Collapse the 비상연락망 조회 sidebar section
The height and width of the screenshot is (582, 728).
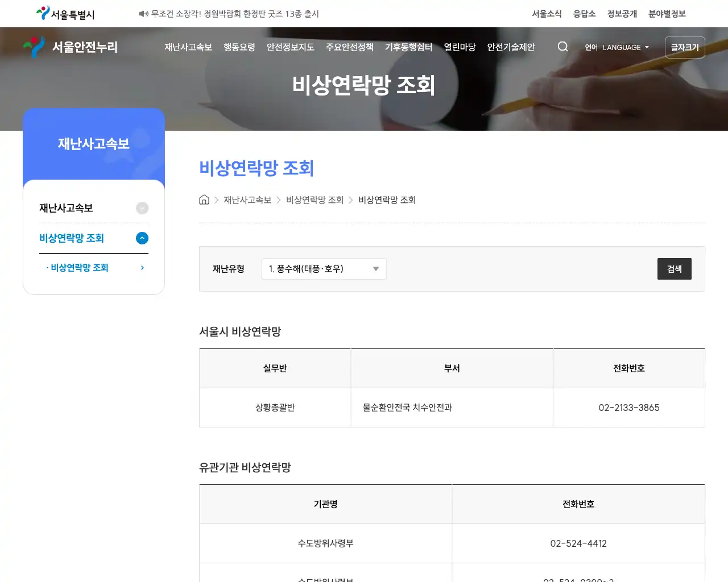(142, 238)
